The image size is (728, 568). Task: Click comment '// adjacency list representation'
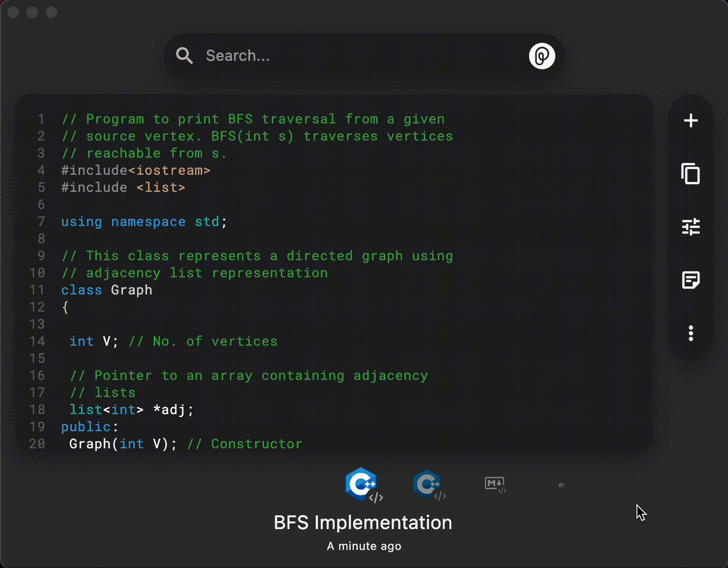tap(194, 273)
